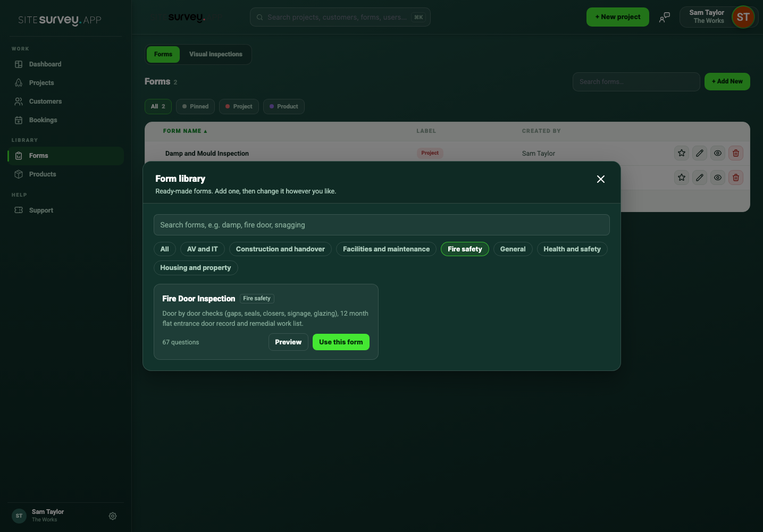The image size is (763, 532).
Task: Filter library by Health and safety
Action: coord(572,249)
